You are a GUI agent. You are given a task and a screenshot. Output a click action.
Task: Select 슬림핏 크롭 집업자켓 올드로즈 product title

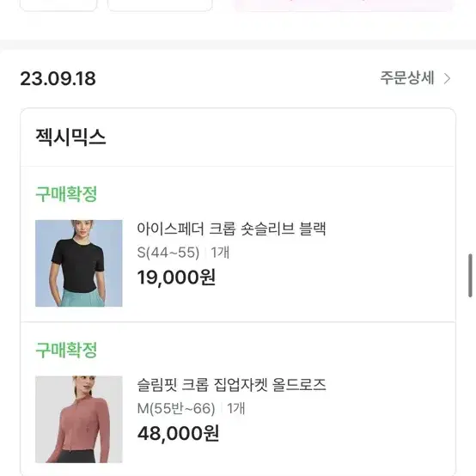point(231,385)
